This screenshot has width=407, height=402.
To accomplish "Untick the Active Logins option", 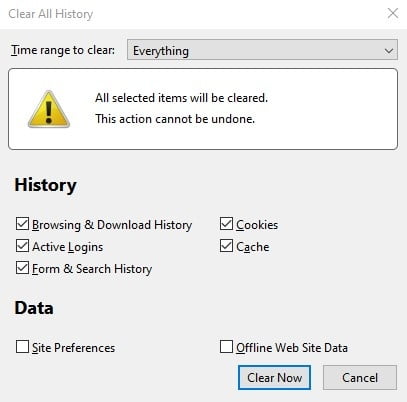I will coord(22,246).
